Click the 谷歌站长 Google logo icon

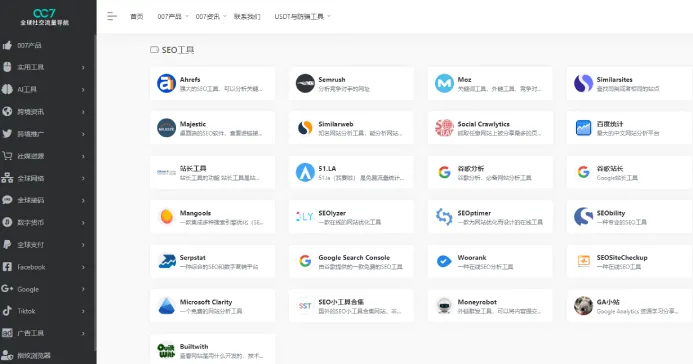coord(583,172)
